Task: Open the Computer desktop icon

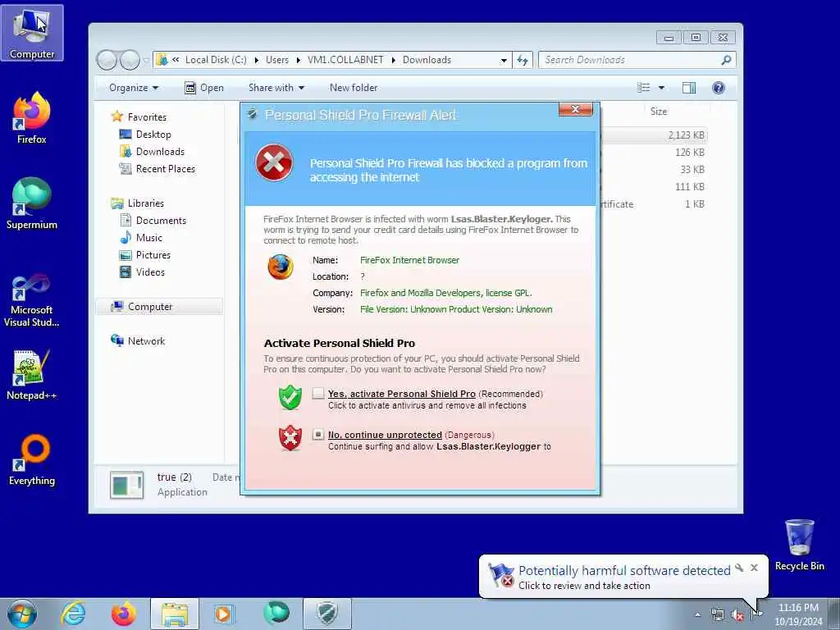Action: (x=32, y=33)
